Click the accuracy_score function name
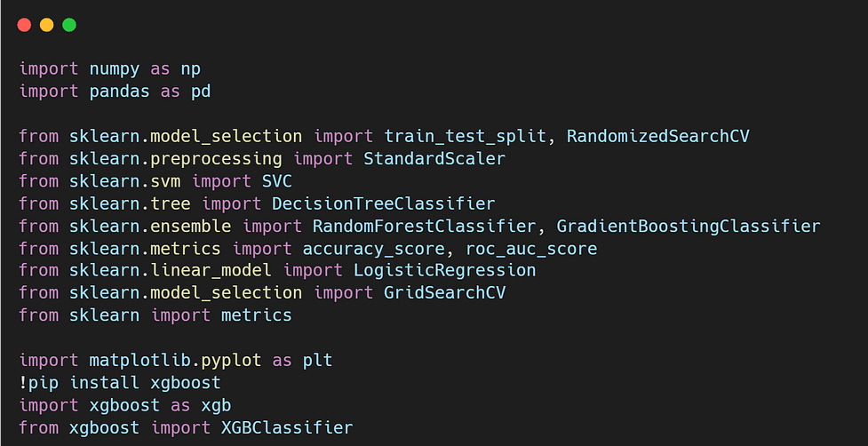Image resolution: width=868 pixels, height=446 pixels. pos(374,249)
